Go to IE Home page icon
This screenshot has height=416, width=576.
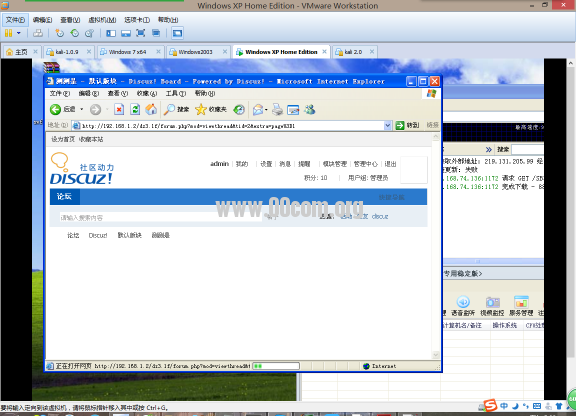[x=151, y=109]
